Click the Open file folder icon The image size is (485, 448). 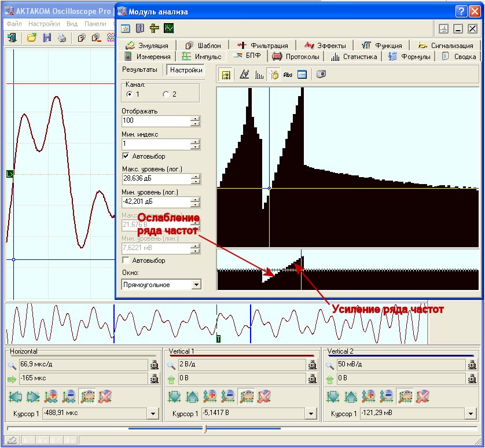coord(32,38)
